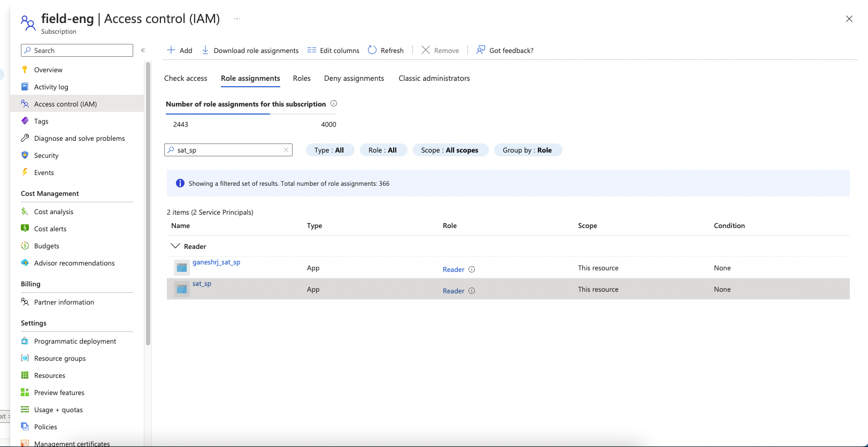Open Edit columns in the toolbar
Viewport: 868px width, 447px height.
333,50
